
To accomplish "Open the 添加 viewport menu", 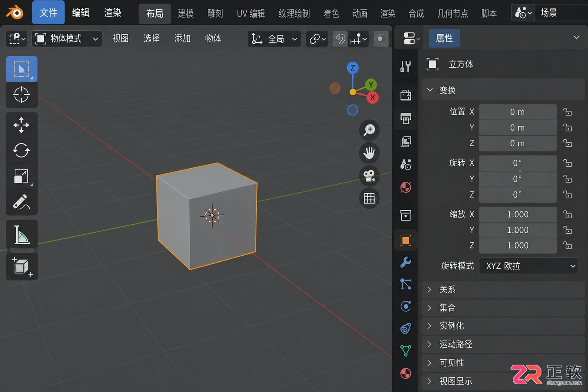I will point(183,39).
